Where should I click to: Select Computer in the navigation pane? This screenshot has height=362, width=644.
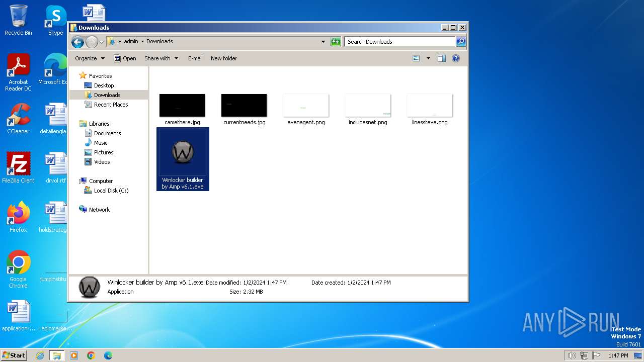[96, 181]
